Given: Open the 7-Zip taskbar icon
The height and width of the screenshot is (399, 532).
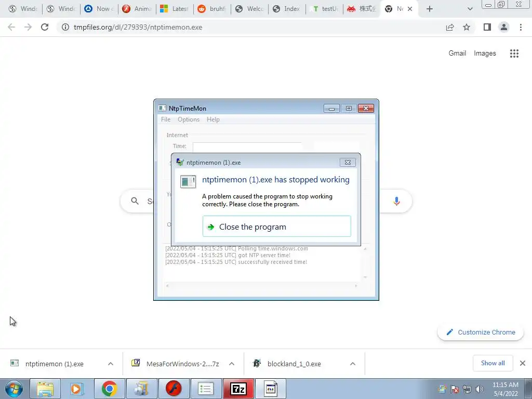Looking at the screenshot, I should [238, 389].
